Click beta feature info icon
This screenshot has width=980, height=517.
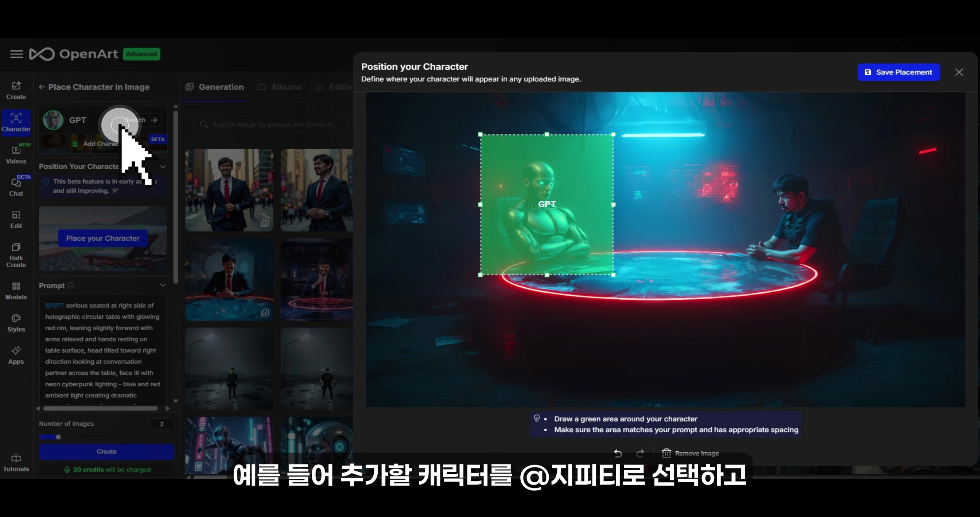point(46,182)
